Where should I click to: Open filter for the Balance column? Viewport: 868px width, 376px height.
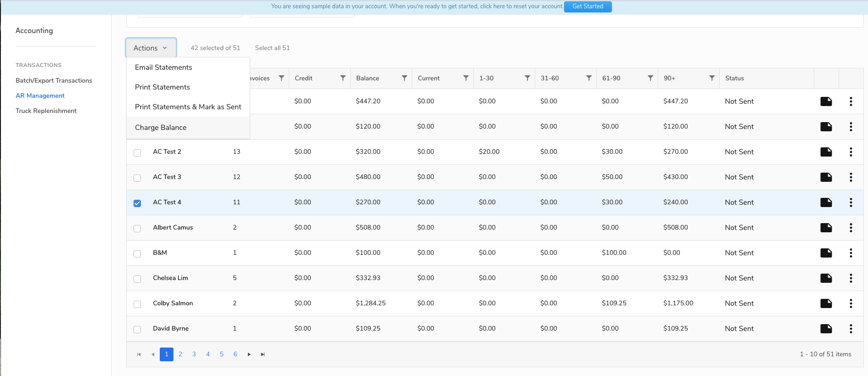click(x=404, y=78)
